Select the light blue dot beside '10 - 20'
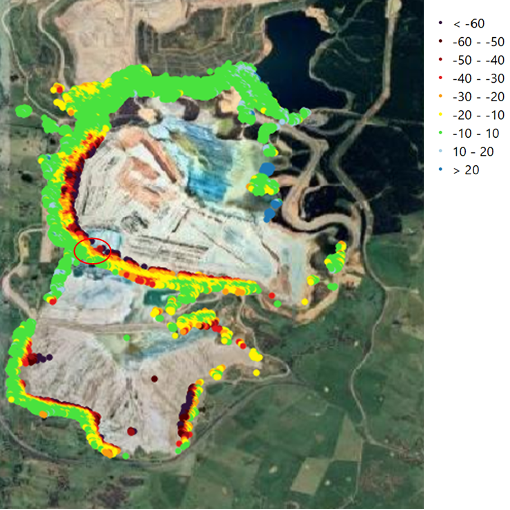The image size is (510, 510). tap(441, 151)
